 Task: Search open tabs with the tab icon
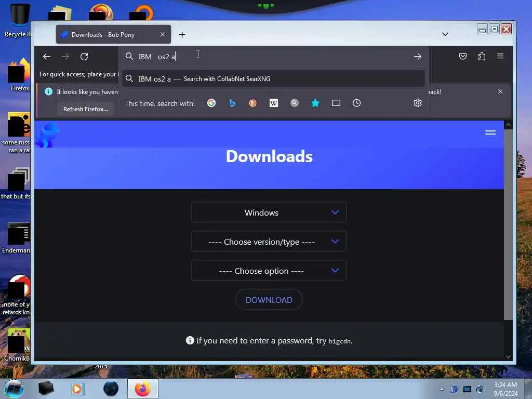336,103
